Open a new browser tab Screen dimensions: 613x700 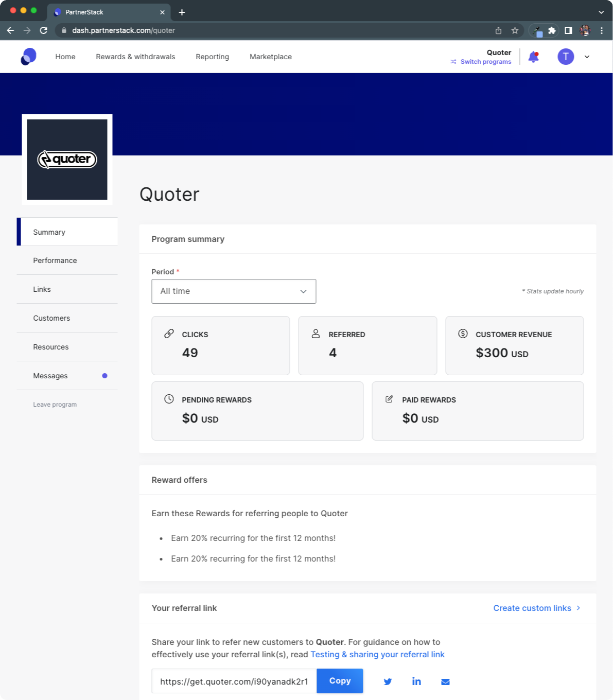(x=182, y=12)
